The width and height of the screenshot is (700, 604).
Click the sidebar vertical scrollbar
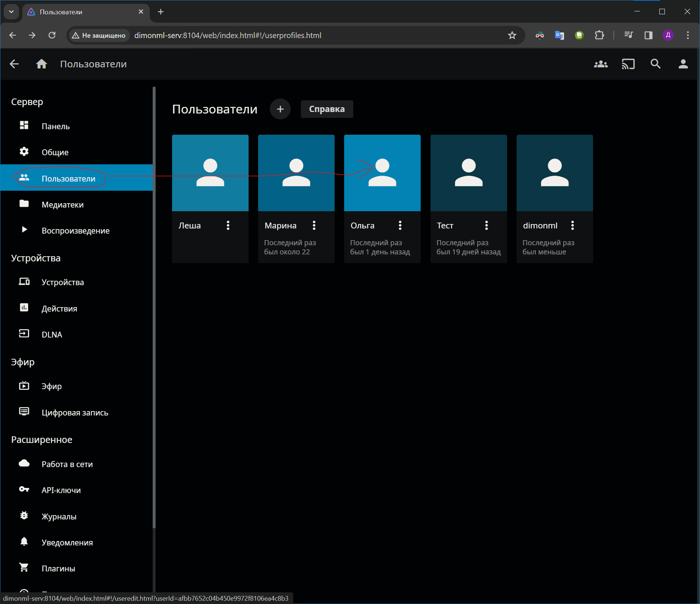pyautogui.click(x=154, y=307)
